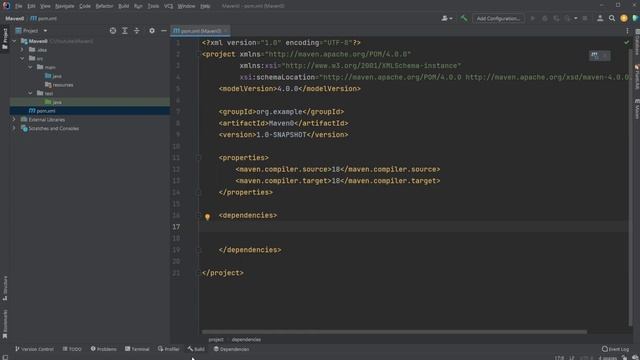640x360 pixels.
Task: Click fold marker at properties line 11
Action: click(x=198, y=158)
